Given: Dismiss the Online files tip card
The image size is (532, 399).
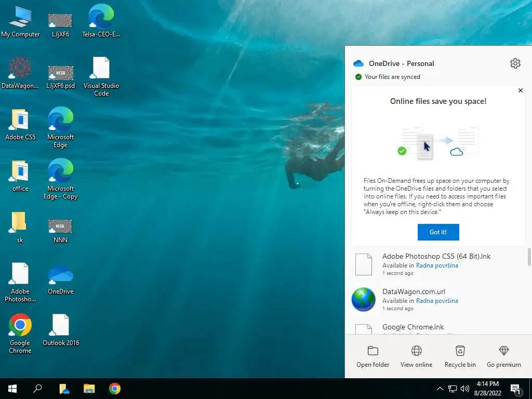Looking at the screenshot, I should [x=521, y=90].
